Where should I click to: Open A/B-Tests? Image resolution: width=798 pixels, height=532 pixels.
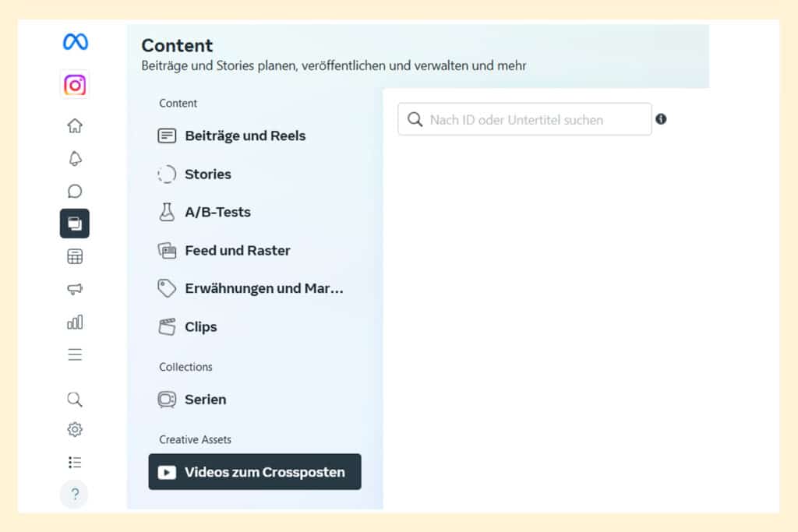pos(218,212)
